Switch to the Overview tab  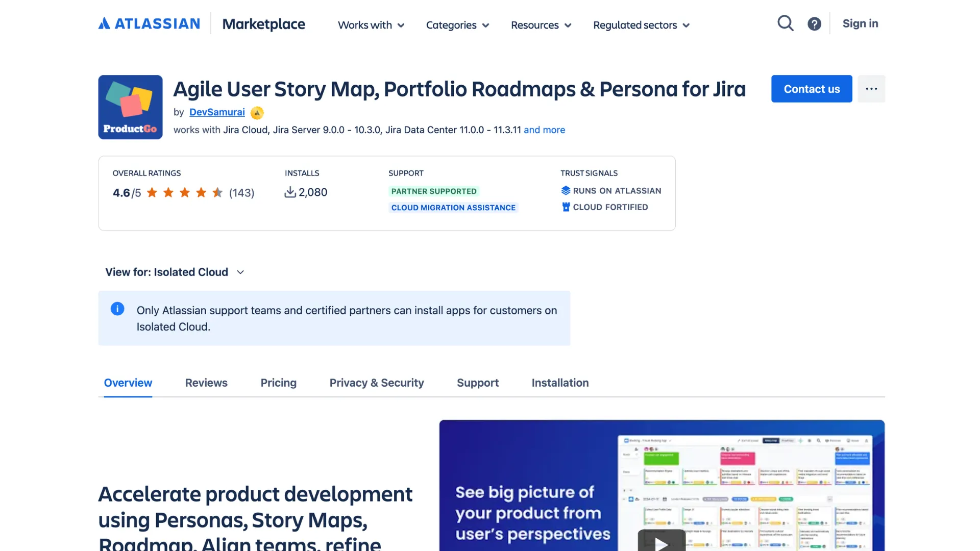tap(128, 383)
